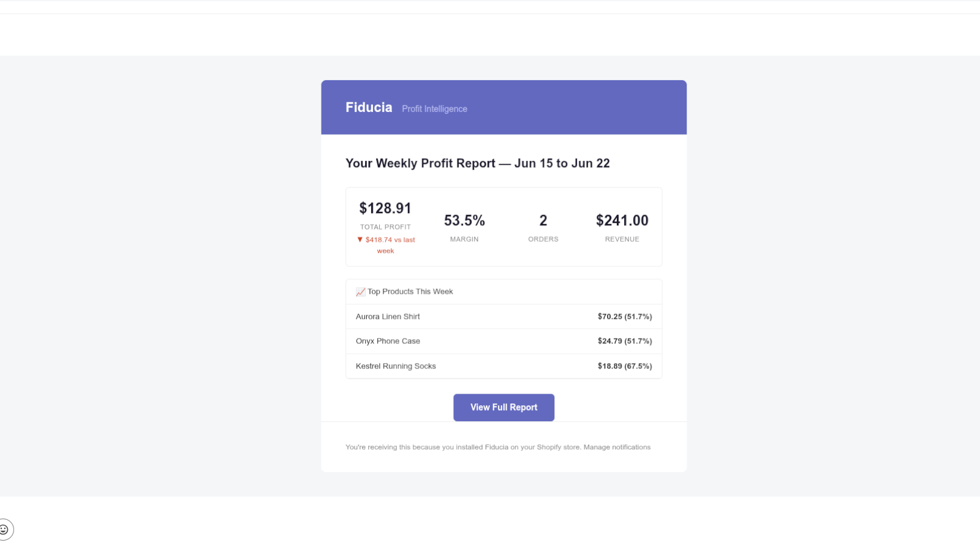Open the View Full Report button
This screenshot has width=980, height=551.
[503, 407]
